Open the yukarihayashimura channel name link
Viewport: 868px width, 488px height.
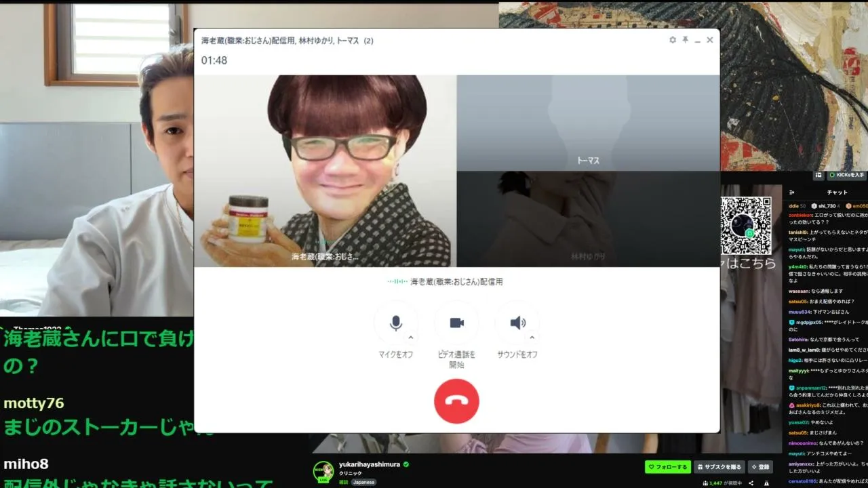click(x=370, y=464)
